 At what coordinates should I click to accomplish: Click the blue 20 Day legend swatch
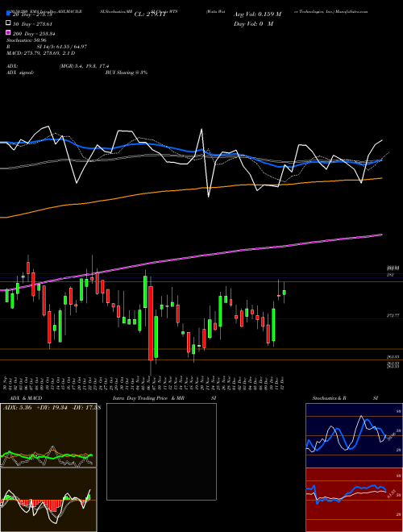click(8, 13)
